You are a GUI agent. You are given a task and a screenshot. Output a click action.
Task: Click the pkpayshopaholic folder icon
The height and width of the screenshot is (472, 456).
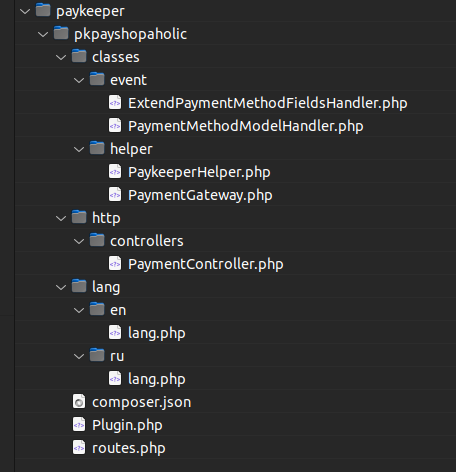point(61,33)
